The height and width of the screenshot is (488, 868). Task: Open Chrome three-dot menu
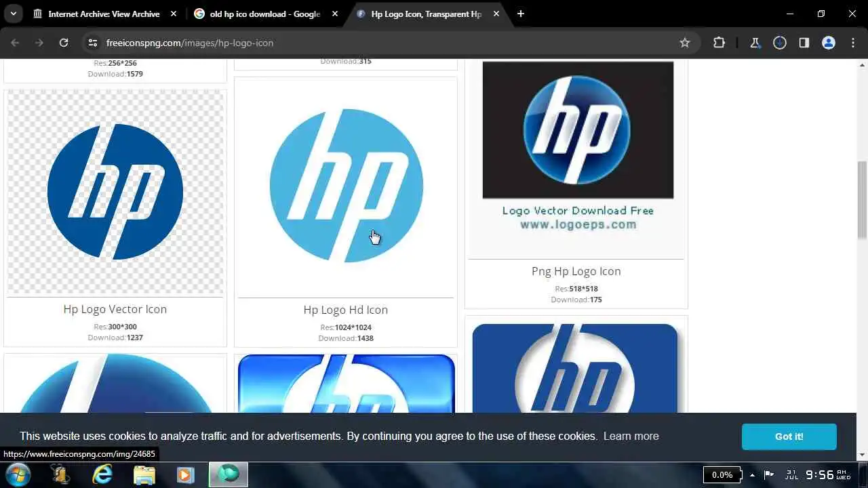pos(853,43)
